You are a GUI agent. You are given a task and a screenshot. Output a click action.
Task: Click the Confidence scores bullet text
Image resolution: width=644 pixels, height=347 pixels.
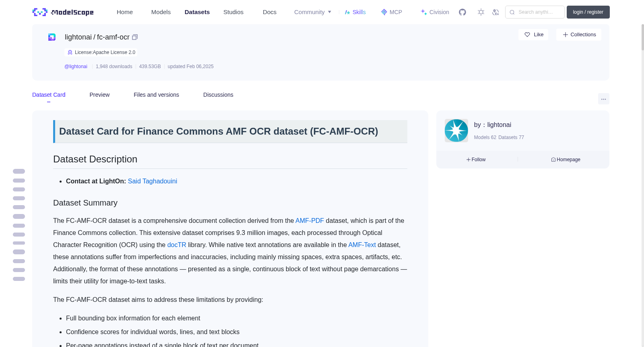[153, 332]
